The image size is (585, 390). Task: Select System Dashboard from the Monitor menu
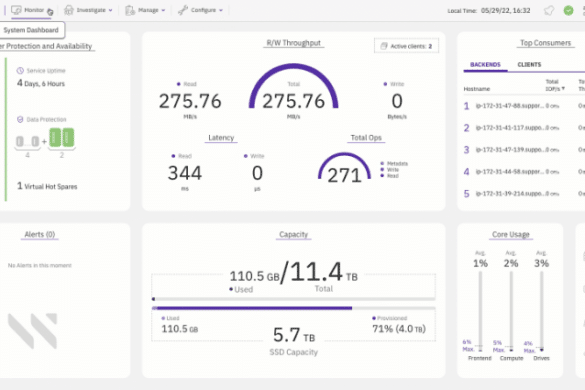coord(31,30)
